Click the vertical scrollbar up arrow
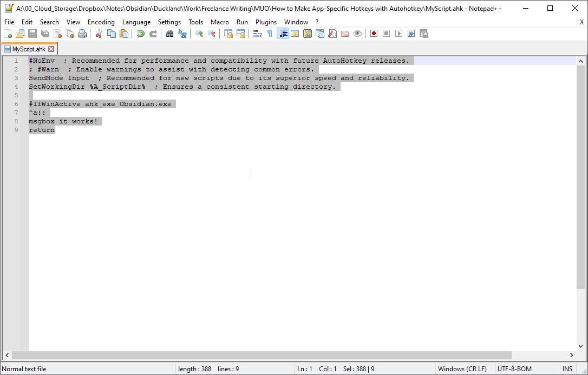 coord(580,61)
